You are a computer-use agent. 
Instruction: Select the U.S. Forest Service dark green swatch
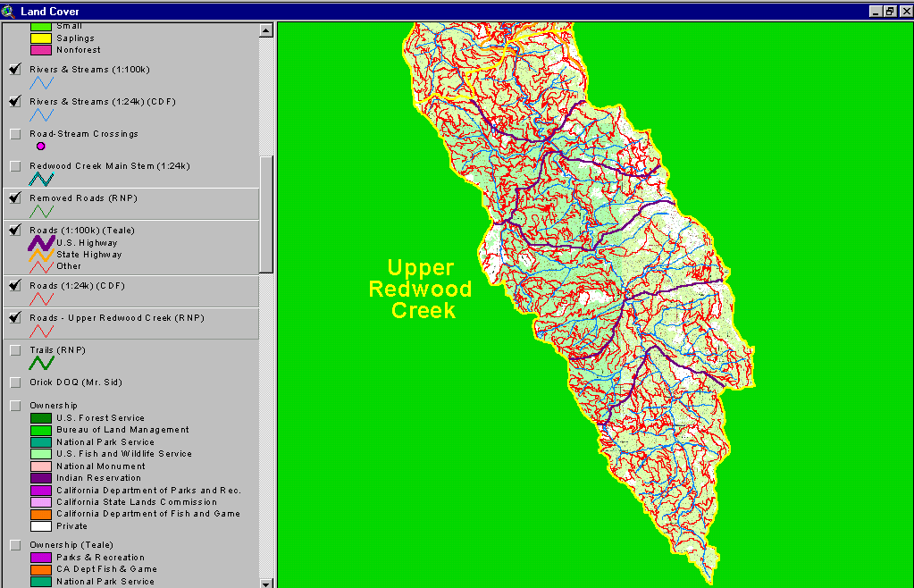point(41,418)
